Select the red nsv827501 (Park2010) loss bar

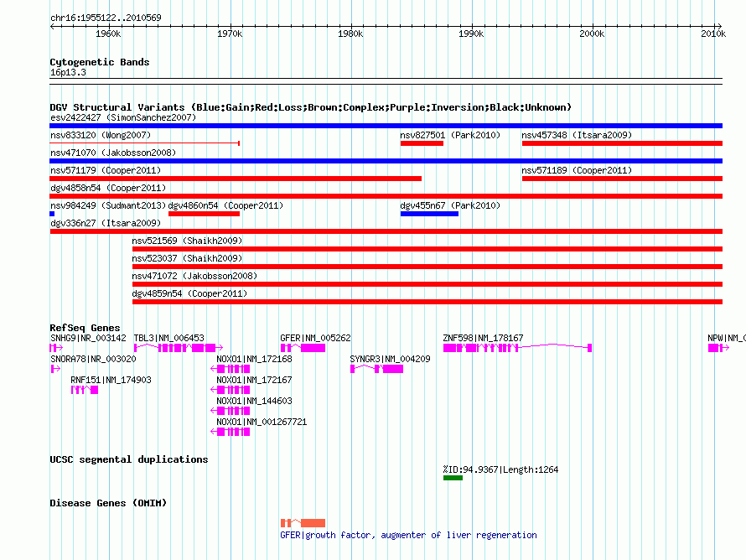pyautogui.click(x=422, y=143)
